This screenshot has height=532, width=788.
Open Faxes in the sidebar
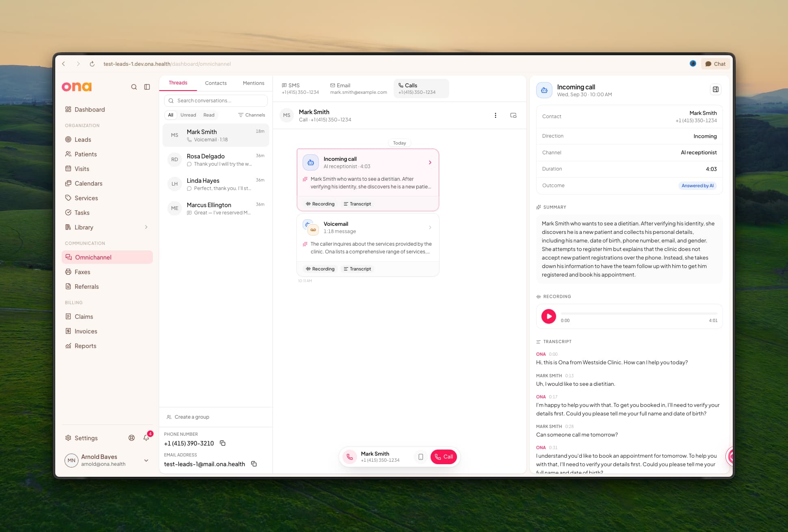point(107,272)
